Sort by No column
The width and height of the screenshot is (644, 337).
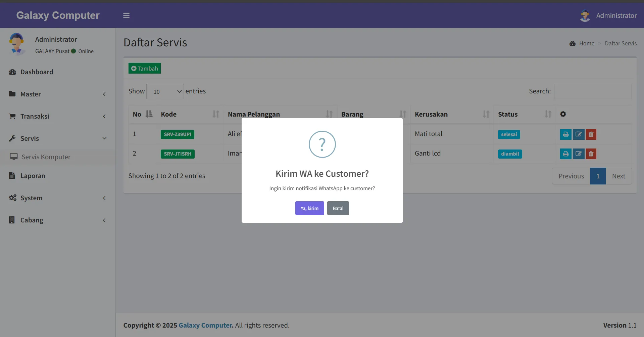click(143, 114)
